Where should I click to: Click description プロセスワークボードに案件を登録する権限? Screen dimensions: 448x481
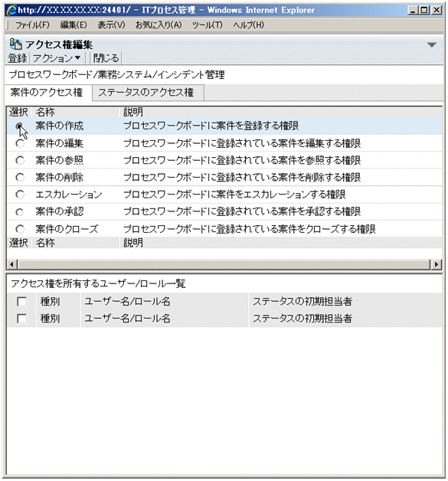211,126
